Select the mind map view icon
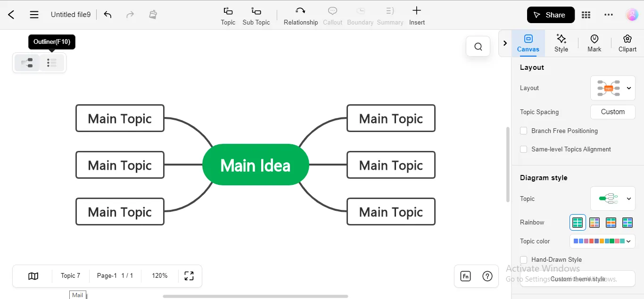644x299 pixels. point(27,63)
